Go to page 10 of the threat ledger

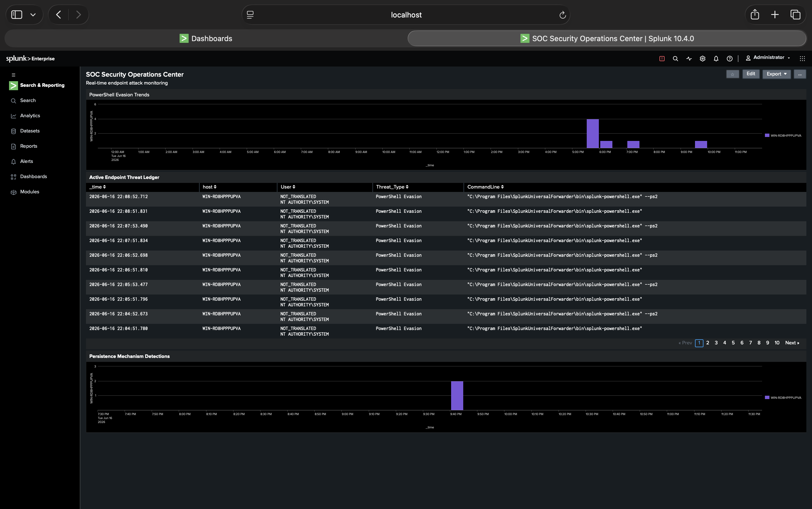point(777,343)
